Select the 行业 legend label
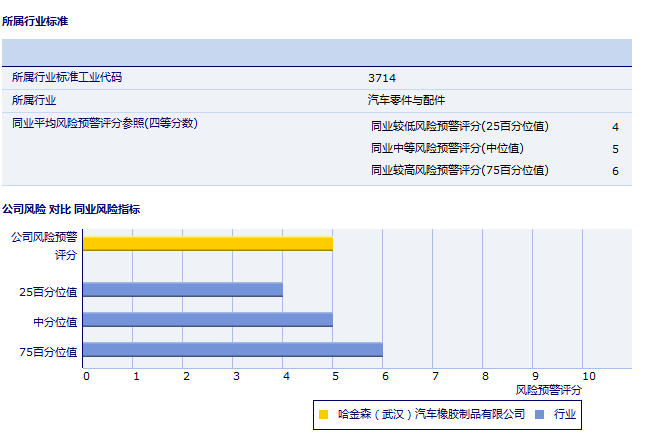Screen dimensions: 647x444 (565, 413)
